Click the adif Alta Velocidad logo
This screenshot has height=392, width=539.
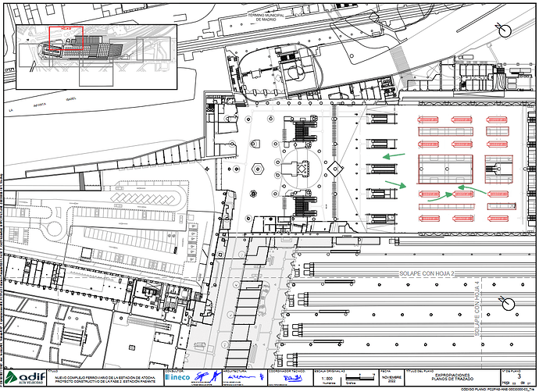pyautogui.click(x=25, y=378)
